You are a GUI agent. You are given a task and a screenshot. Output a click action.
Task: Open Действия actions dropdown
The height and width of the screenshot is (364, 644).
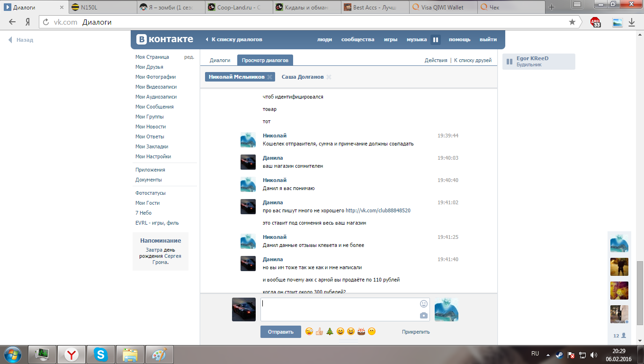click(x=436, y=60)
